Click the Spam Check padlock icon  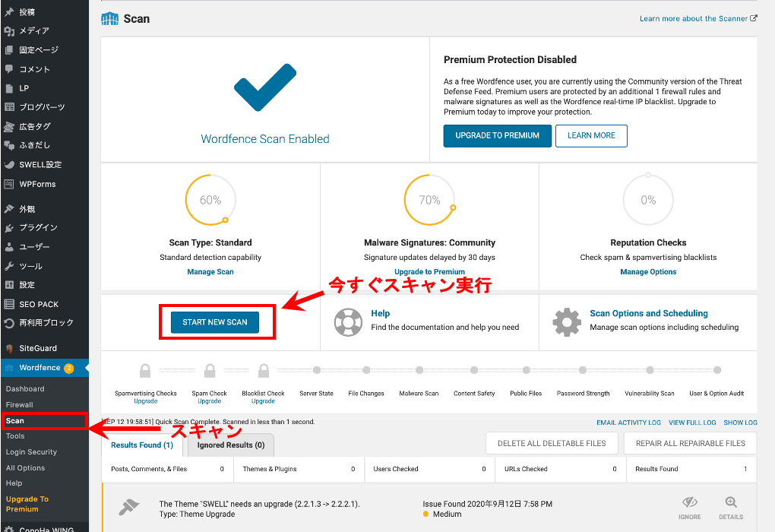tap(210, 370)
